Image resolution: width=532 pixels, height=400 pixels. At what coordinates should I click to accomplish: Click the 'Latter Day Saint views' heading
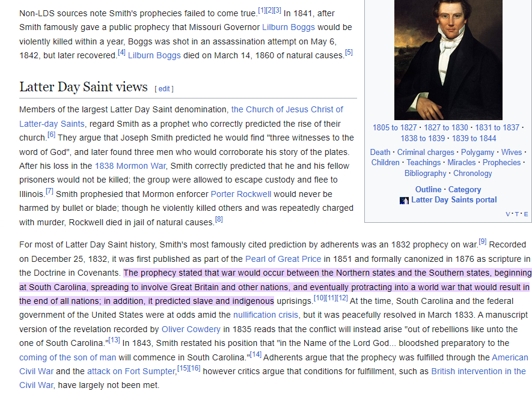pyautogui.click(x=84, y=86)
